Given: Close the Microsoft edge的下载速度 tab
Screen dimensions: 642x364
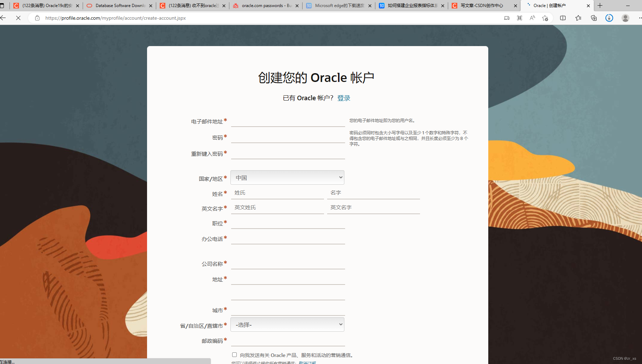Looking at the screenshot, I should pos(370,6).
